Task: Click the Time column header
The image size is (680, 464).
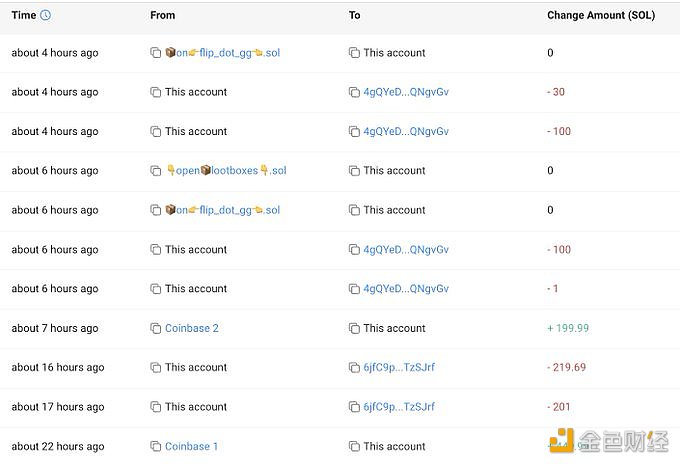Action: click(24, 15)
